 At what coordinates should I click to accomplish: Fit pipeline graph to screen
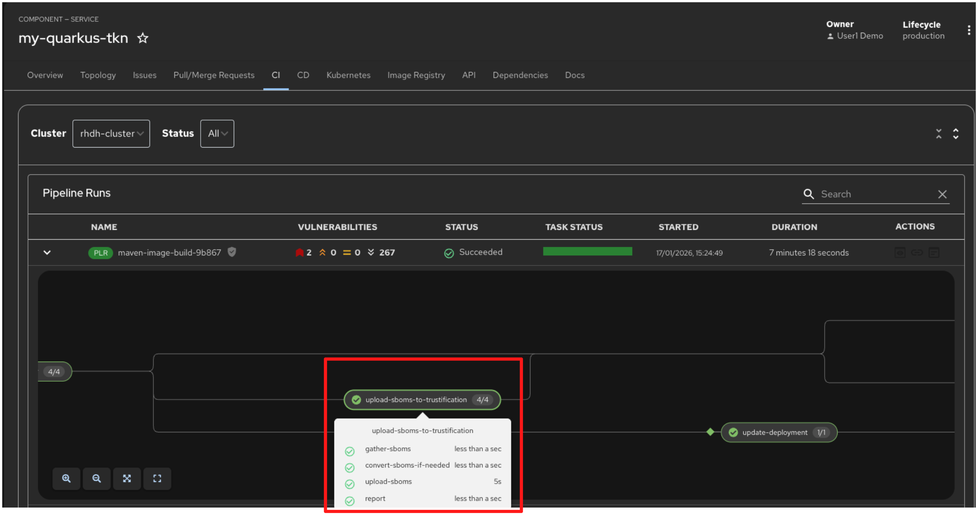click(x=127, y=478)
